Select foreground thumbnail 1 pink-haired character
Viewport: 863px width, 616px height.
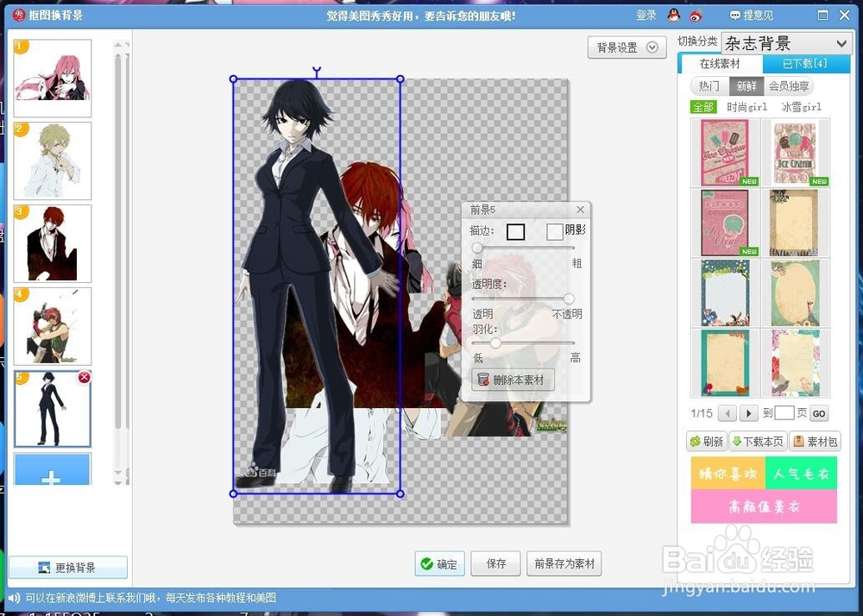(x=53, y=78)
